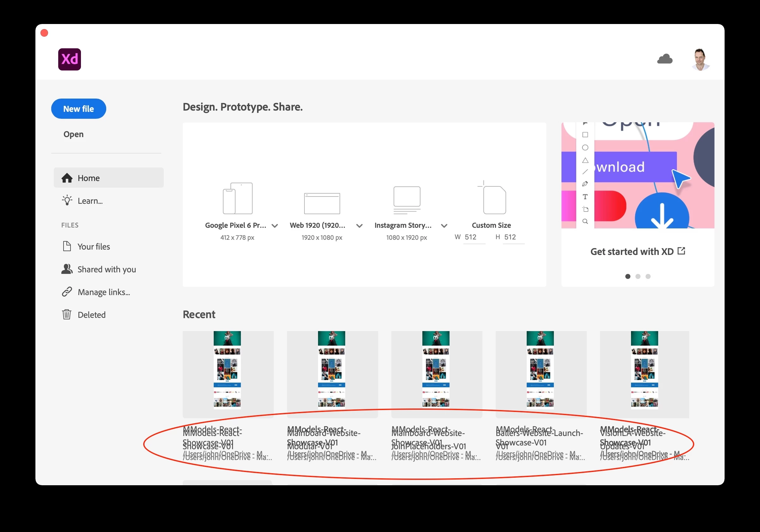
Task: Expand the Web 1920 size dropdown
Action: point(359,226)
